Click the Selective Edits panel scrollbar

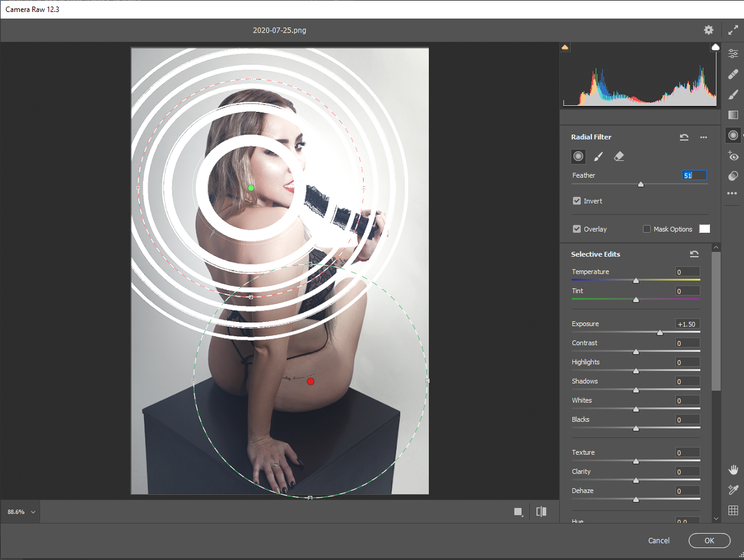(716, 321)
